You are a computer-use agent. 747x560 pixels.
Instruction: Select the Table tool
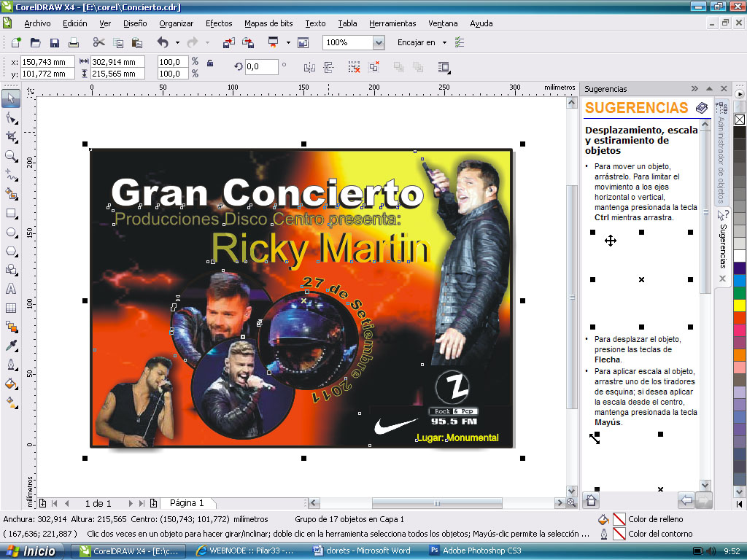(11, 308)
